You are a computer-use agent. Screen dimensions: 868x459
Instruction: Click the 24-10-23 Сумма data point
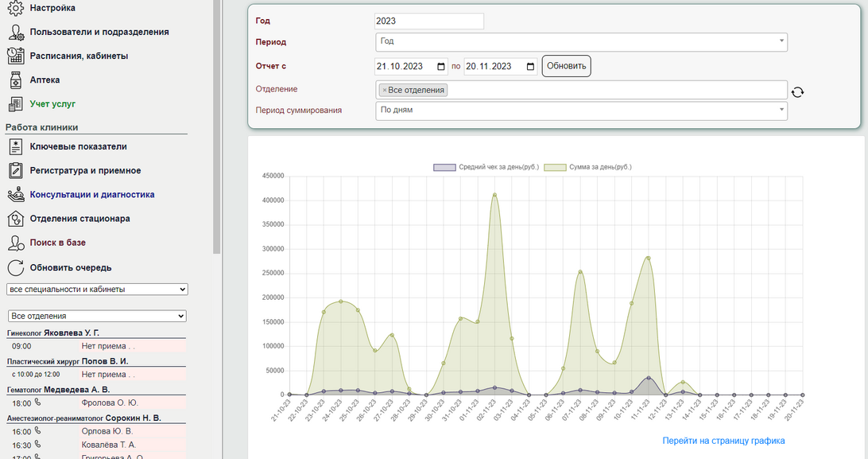[341, 301]
